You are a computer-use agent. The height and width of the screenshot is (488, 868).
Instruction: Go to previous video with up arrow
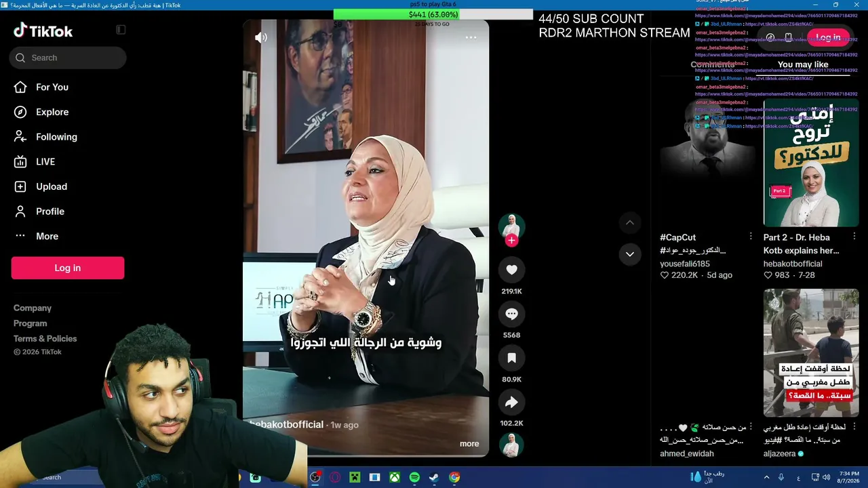point(630,222)
